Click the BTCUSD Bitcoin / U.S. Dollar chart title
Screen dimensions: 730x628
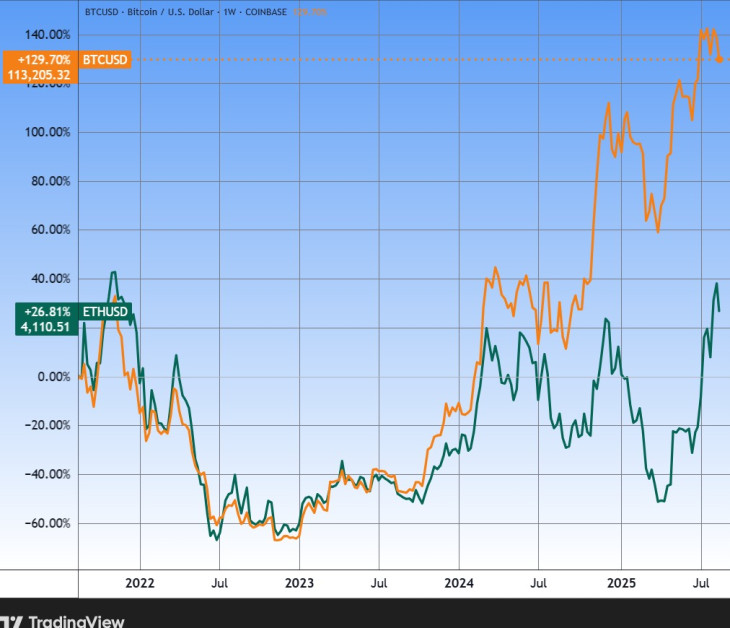click(185, 12)
